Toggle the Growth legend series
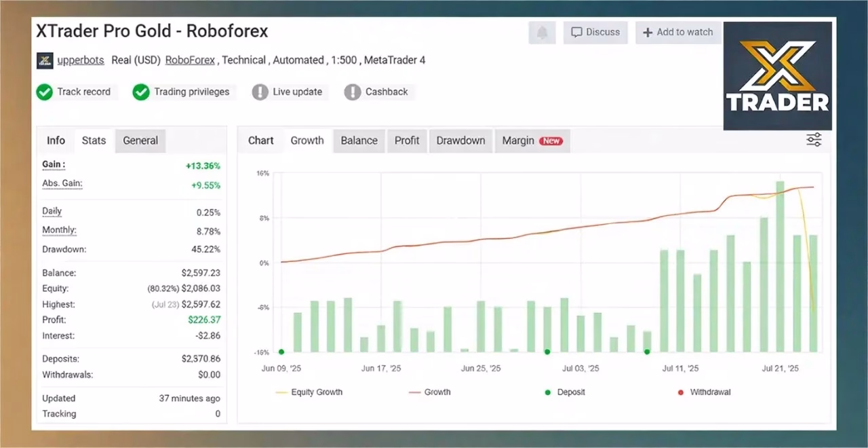The height and width of the screenshot is (448, 868). pos(430,392)
